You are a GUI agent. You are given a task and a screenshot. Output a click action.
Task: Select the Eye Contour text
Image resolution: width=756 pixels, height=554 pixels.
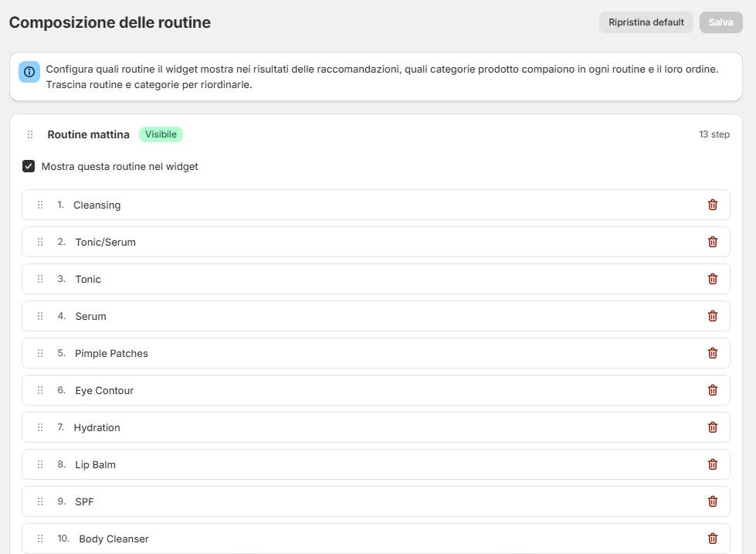coord(104,390)
